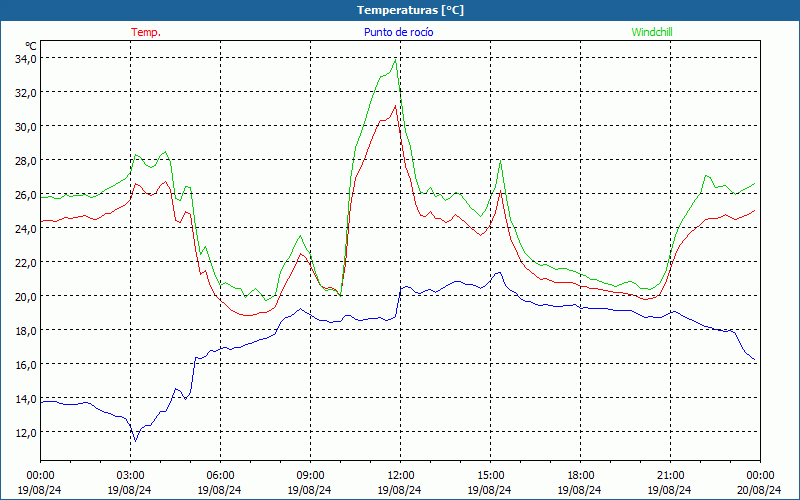
Task: Click the green Windchill peak near 12:00
Action: 395,60
